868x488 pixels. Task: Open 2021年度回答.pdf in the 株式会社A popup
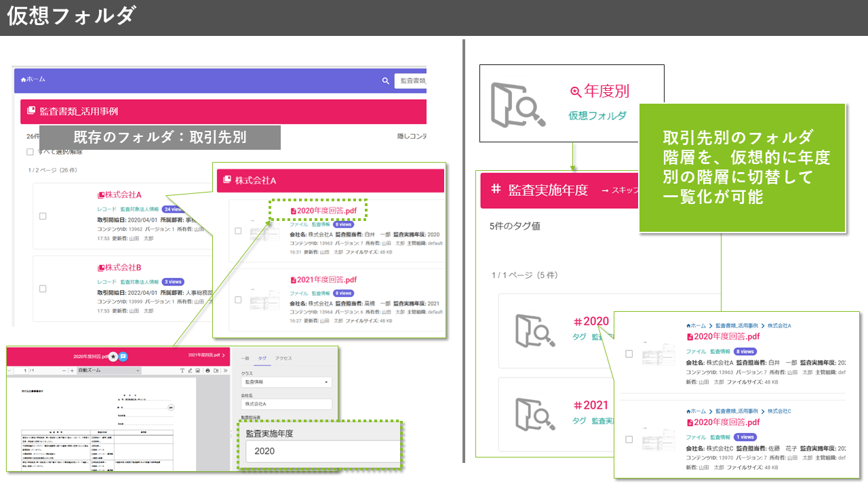tap(323, 280)
